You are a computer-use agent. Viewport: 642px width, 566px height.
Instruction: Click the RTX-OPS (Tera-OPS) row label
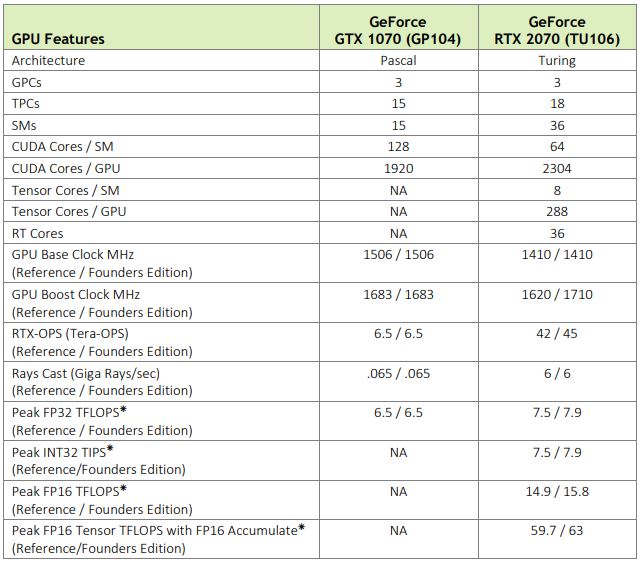70,334
